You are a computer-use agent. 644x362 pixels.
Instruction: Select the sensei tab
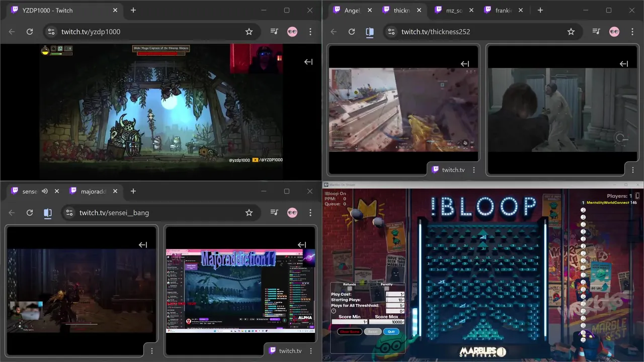(30, 191)
